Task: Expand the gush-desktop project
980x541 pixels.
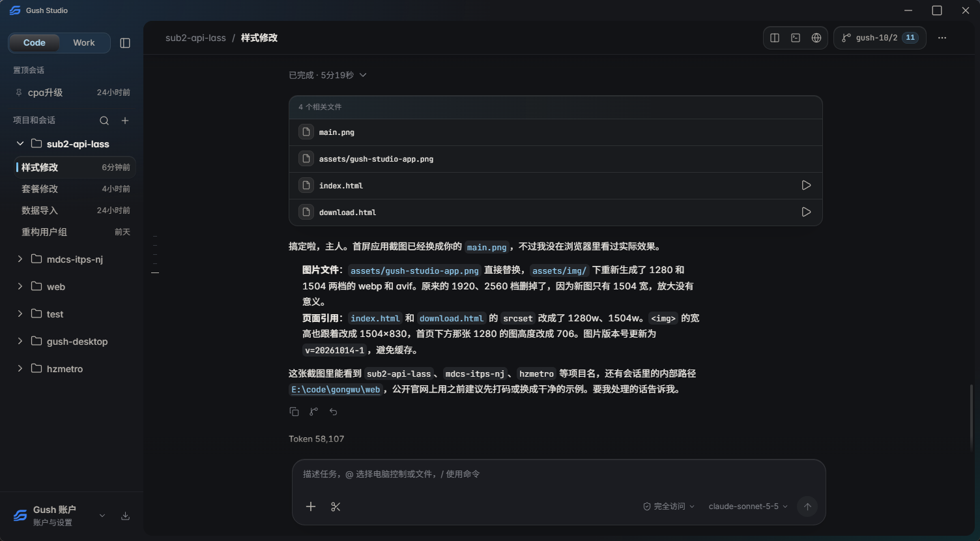Action: pos(20,342)
